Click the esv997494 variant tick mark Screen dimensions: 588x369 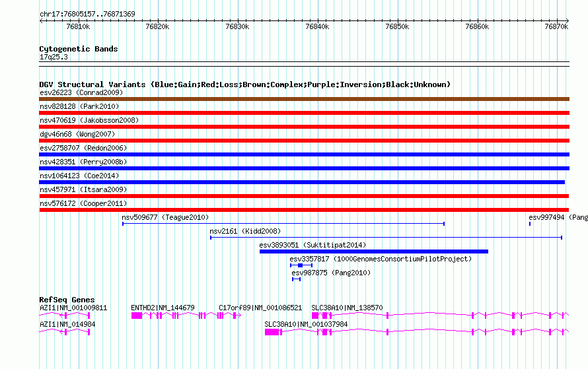[530, 224]
